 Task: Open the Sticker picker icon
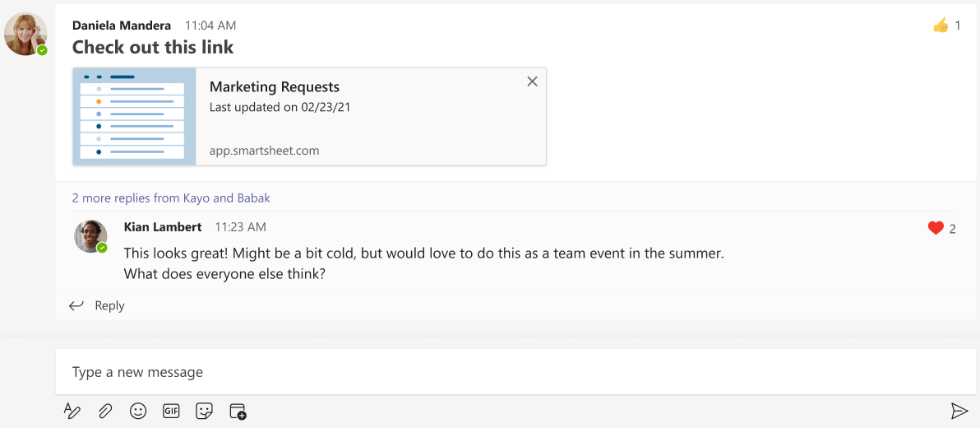(x=204, y=411)
